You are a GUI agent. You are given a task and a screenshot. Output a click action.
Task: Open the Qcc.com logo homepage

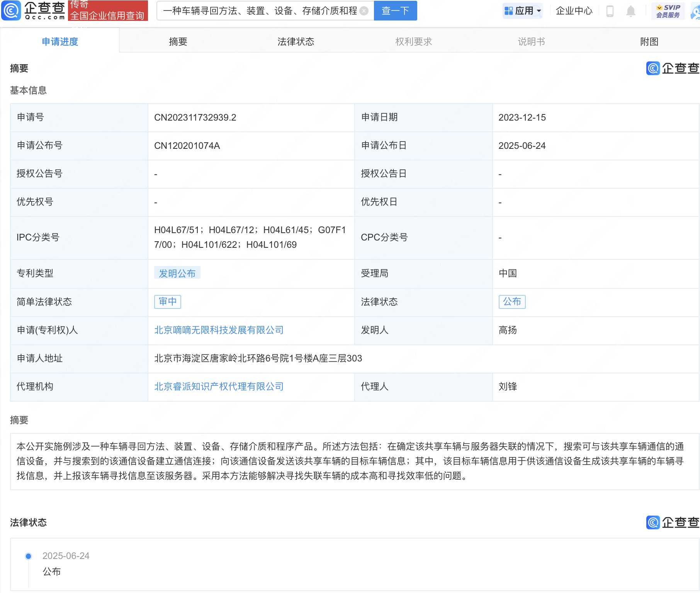click(34, 10)
